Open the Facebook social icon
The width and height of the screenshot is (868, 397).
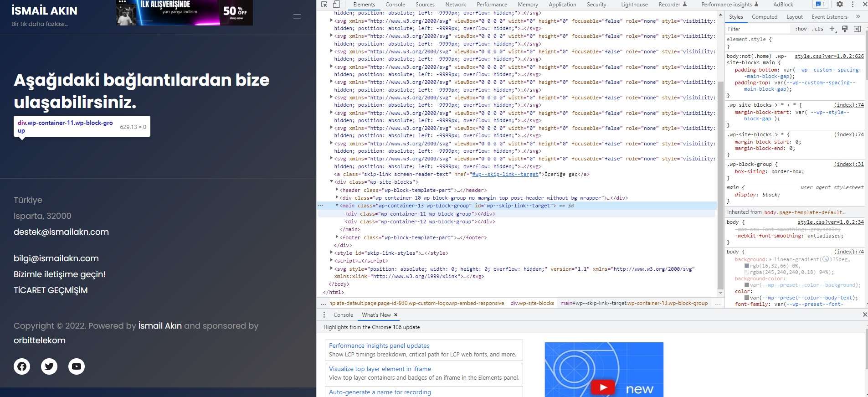[x=22, y=366]
